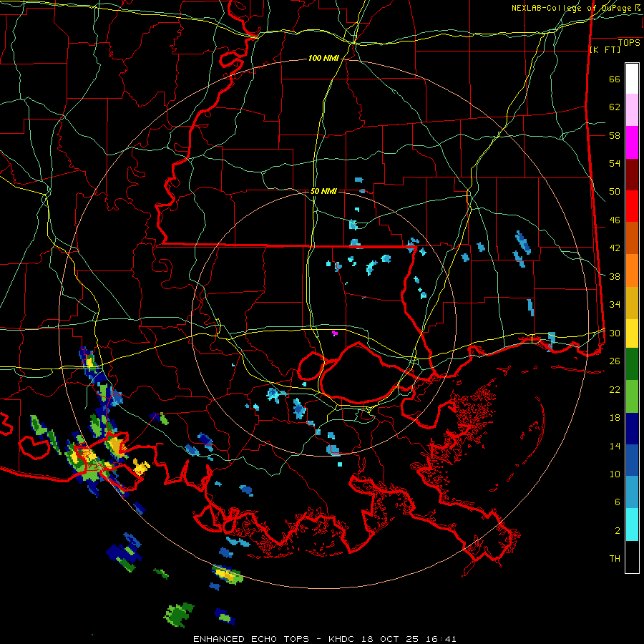The image size is (644, 644).
Task: Click the "38" legend value
Action: tap(615, 276)
